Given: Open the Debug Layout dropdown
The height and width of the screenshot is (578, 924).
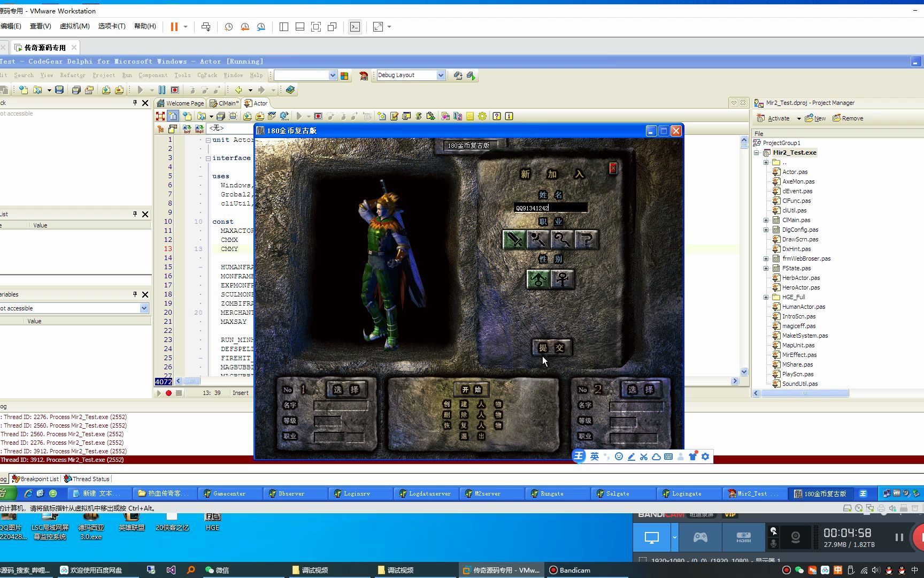Looking at the screenshot, I should (x=441, y=75).
